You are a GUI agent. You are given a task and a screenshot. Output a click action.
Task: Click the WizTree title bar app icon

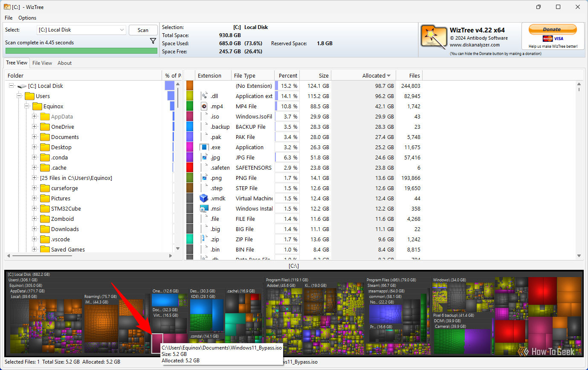(7, 7)
